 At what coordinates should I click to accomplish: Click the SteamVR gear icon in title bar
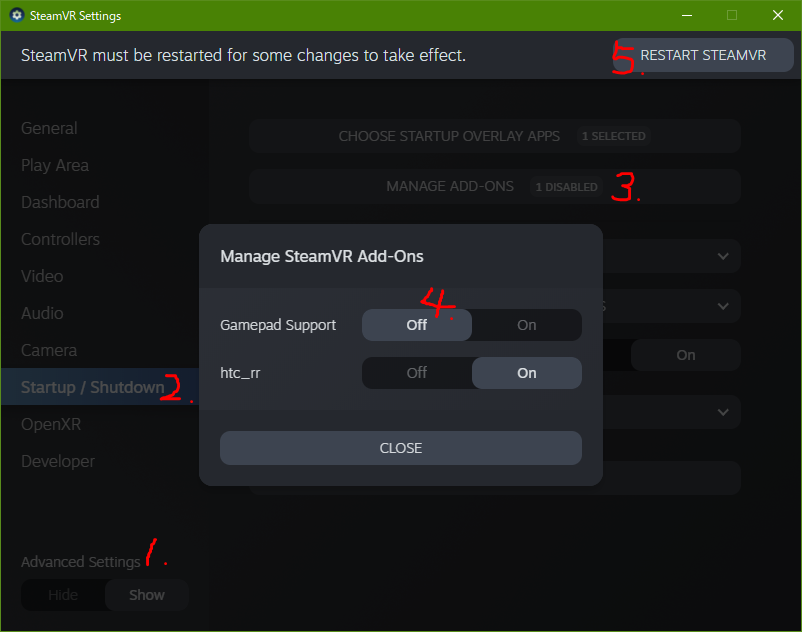coord(16,15)
